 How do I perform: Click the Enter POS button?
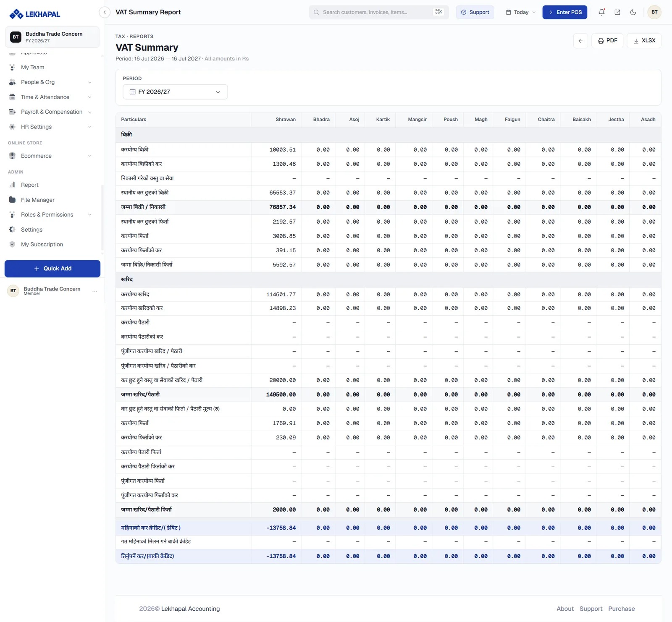565,12
